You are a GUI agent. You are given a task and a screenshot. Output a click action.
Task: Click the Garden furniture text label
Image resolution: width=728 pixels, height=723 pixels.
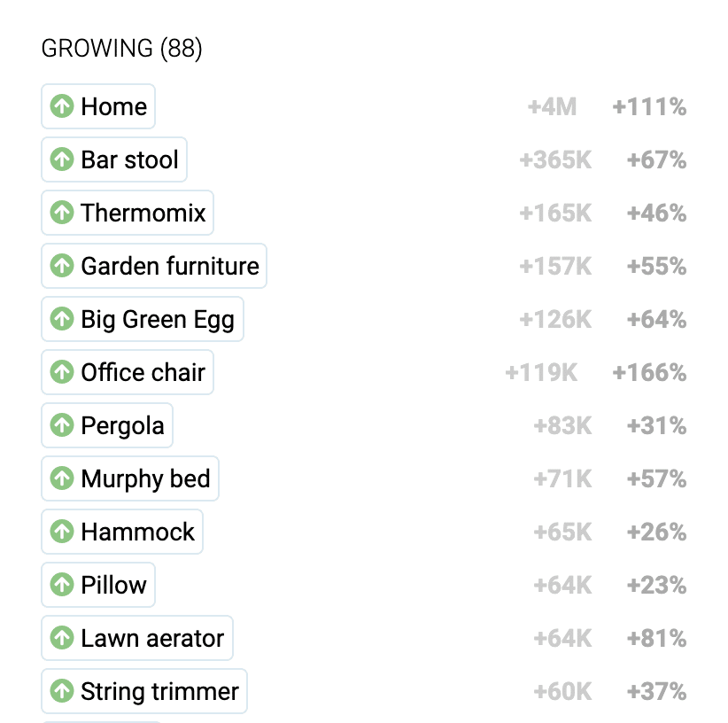(x=170, y=266)
